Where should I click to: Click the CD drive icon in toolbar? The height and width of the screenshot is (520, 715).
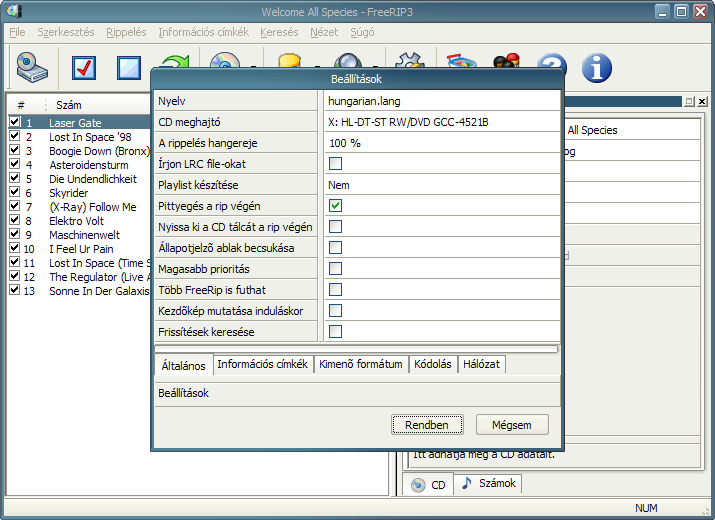click(x=32, y=68)
